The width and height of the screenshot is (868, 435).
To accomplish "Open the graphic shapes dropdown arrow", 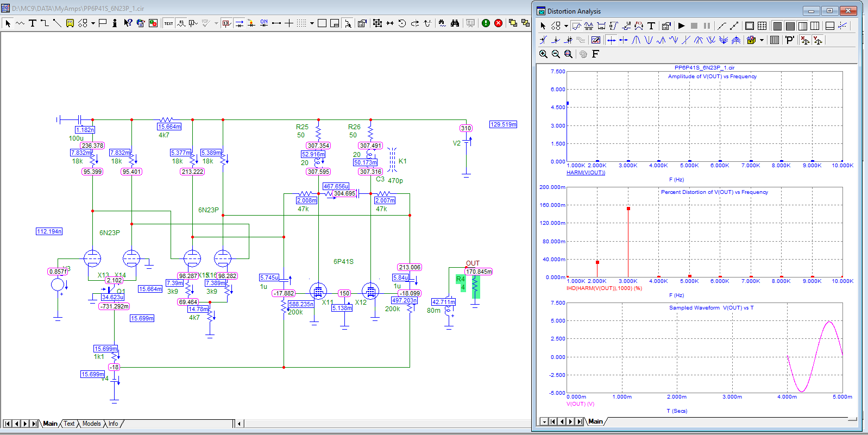I will (93, 23).
